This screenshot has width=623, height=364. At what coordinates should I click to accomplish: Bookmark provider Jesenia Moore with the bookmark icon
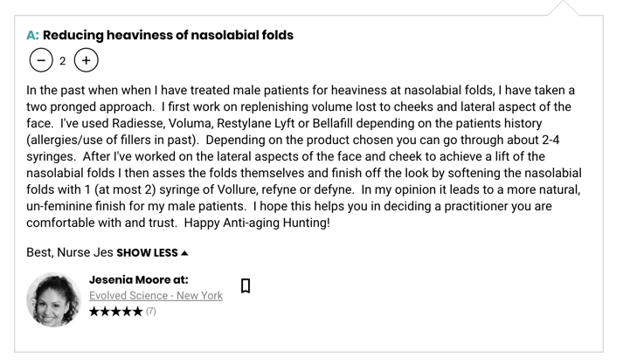(246, 285)
